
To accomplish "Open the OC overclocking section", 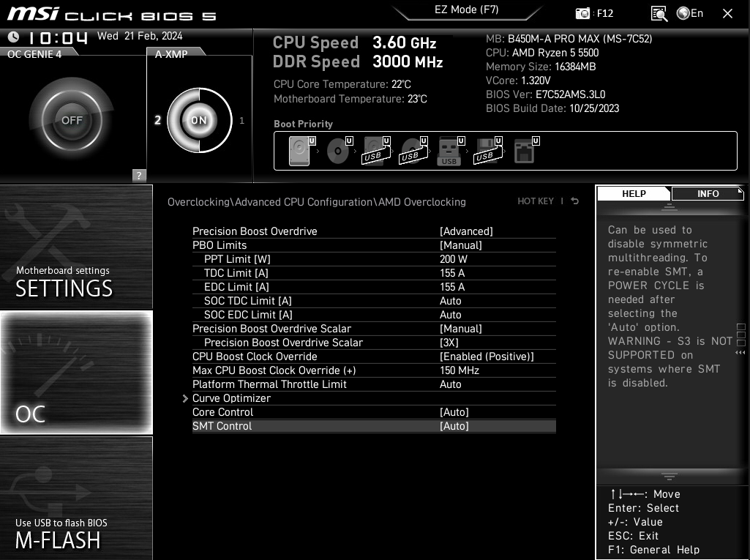I will pos(77,373).
